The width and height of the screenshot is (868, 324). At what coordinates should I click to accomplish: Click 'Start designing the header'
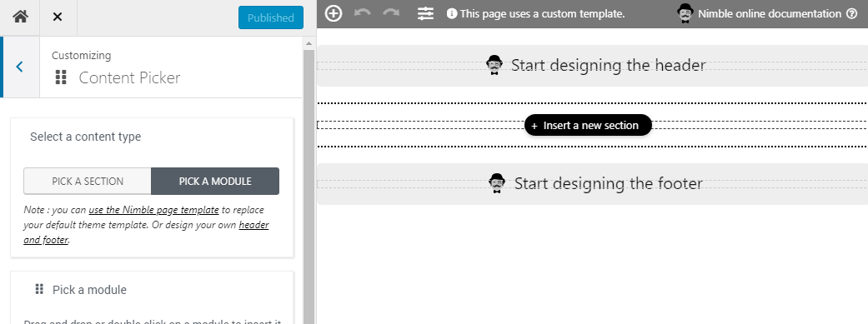[608, 65]
